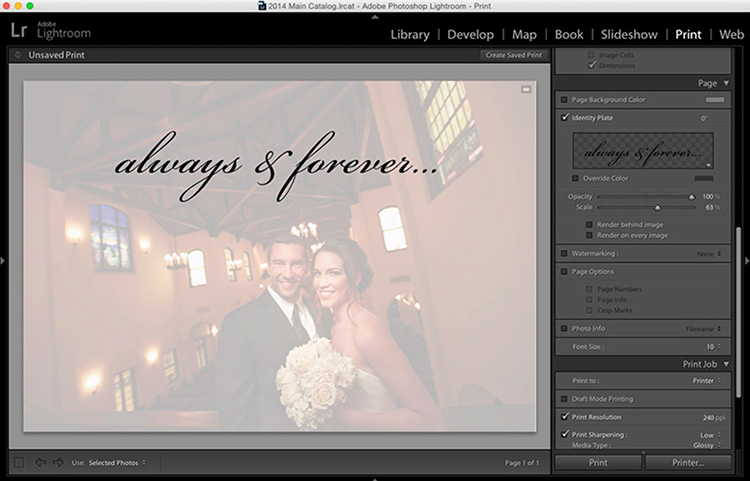Screen dimensions: 750x481
Task: Enable Draft Mode Printing checkbox
Action: [564, 399]
